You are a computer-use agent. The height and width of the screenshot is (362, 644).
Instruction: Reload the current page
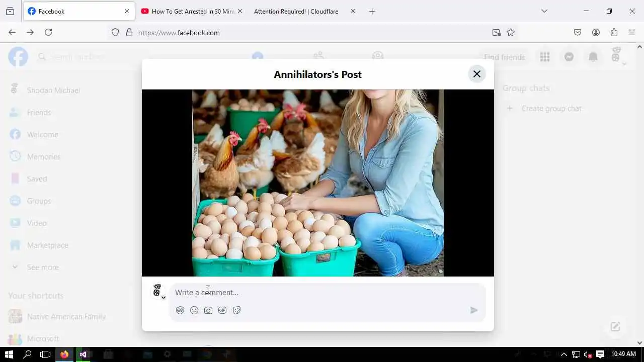point(48,32)
